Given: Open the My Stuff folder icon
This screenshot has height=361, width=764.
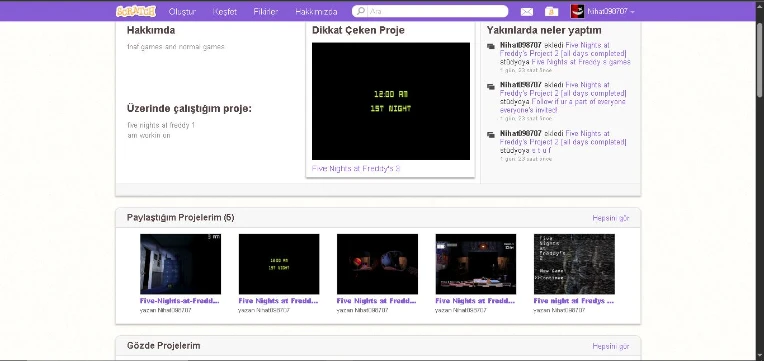Looking at the screenshot, I should point(551,11).
